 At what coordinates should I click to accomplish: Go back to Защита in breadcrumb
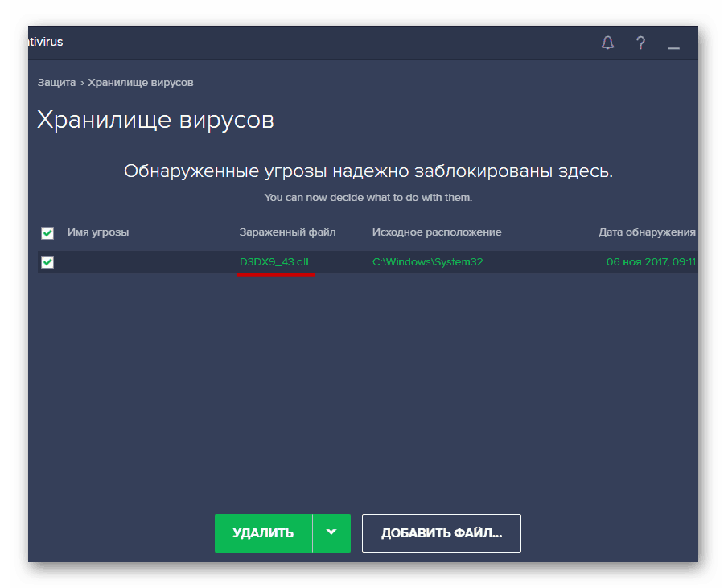[56, 83]
